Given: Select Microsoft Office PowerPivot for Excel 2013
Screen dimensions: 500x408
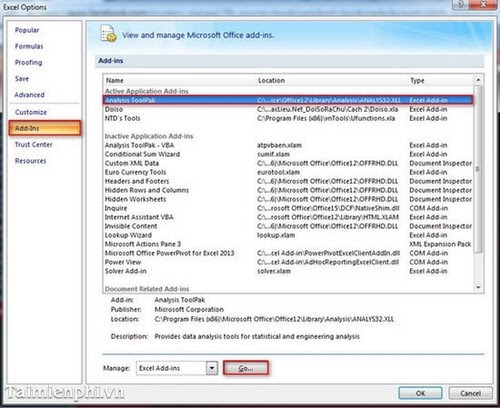Looking at the screenshot, I should [288, 253].
